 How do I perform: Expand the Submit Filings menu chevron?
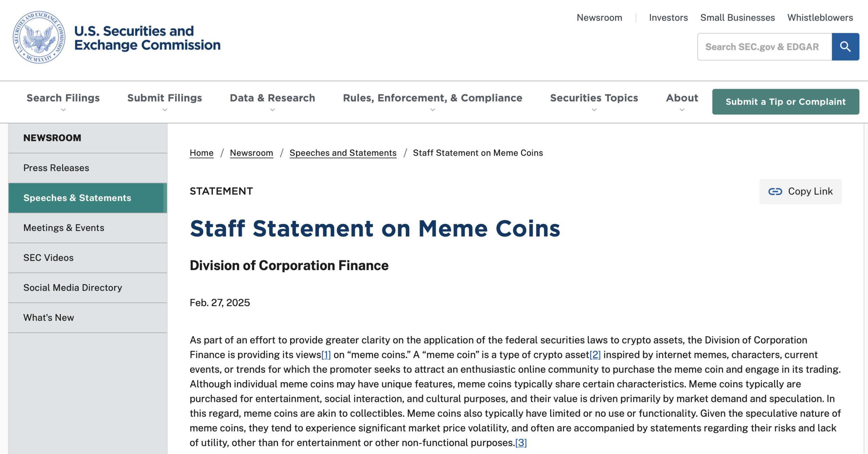164,110
